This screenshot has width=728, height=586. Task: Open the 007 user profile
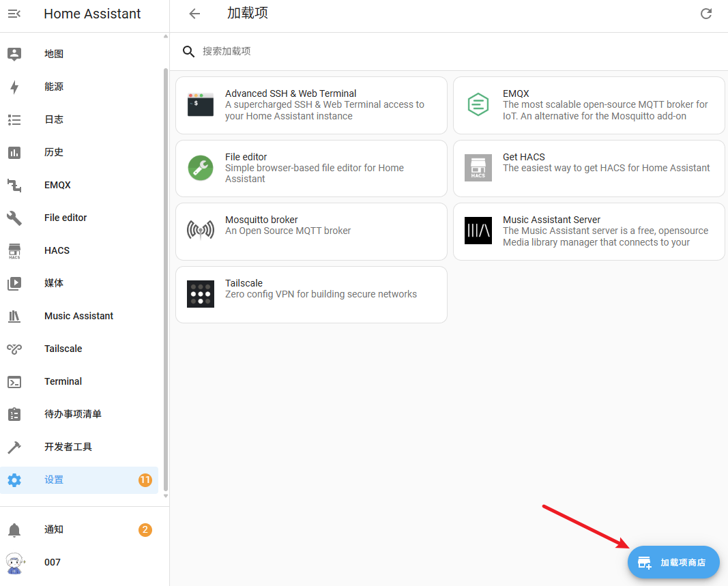point(53,562)
